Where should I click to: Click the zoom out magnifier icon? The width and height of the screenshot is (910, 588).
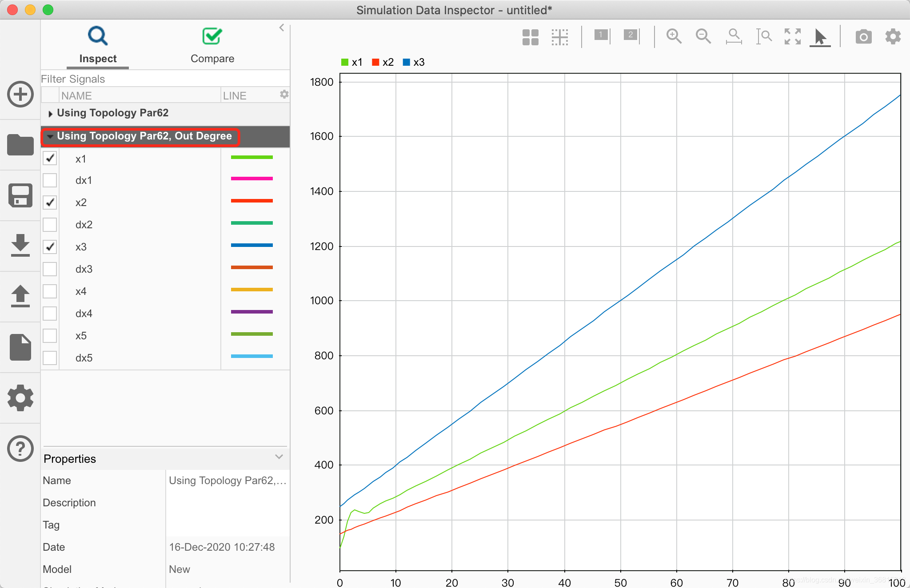point(703,36)
